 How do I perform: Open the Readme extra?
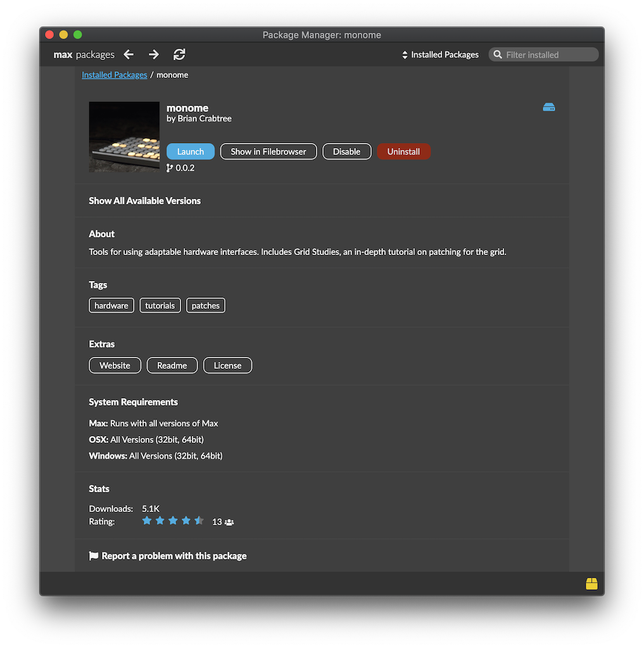172,365
